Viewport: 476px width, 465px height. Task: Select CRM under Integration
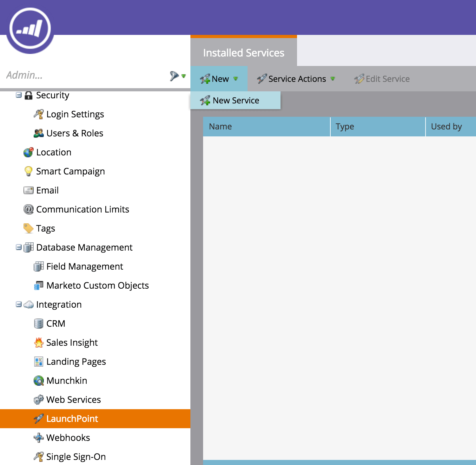tap(56, 324)
